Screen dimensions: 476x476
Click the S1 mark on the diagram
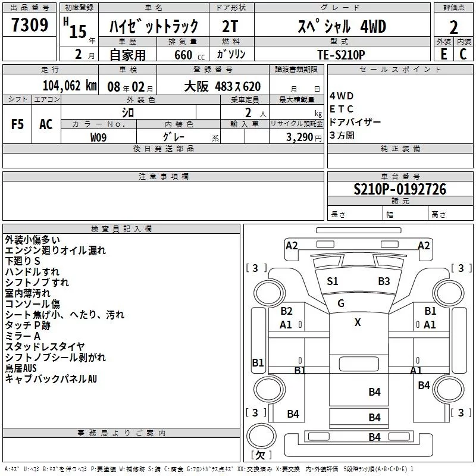coord(333,281)
